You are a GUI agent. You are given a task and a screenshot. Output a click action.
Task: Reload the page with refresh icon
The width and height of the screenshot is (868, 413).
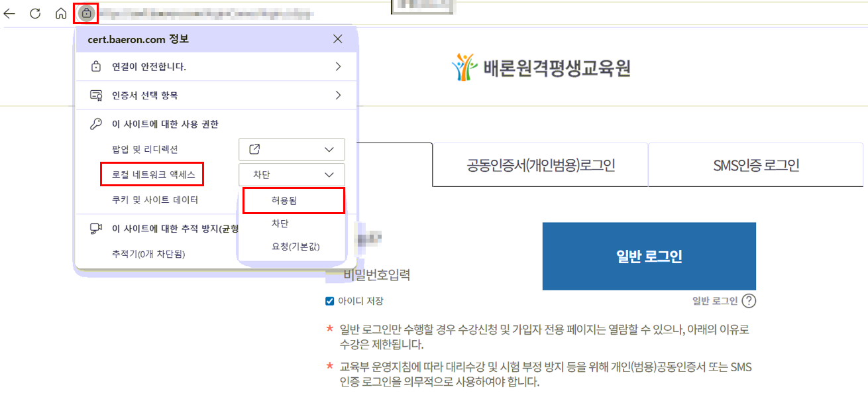click(35, 13)
